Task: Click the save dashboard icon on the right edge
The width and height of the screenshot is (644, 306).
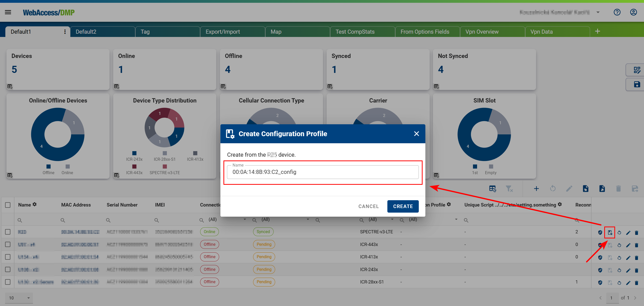Action: [x=637, y=84]
